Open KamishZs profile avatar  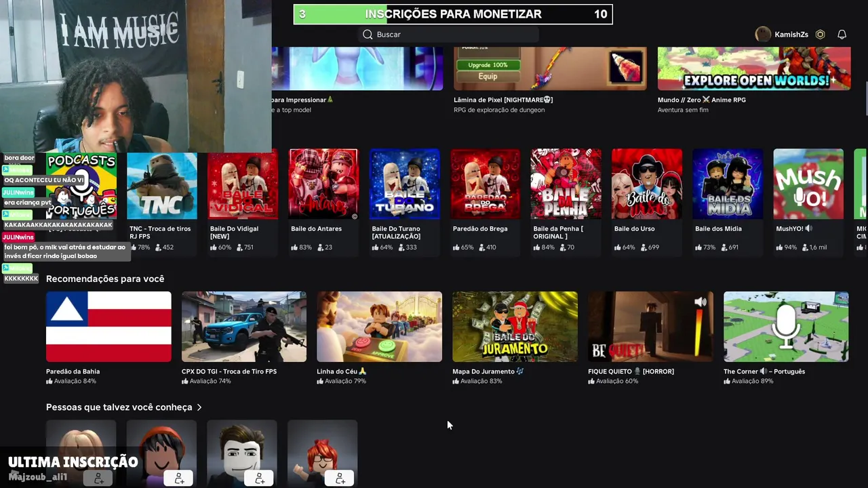(763, 35)
